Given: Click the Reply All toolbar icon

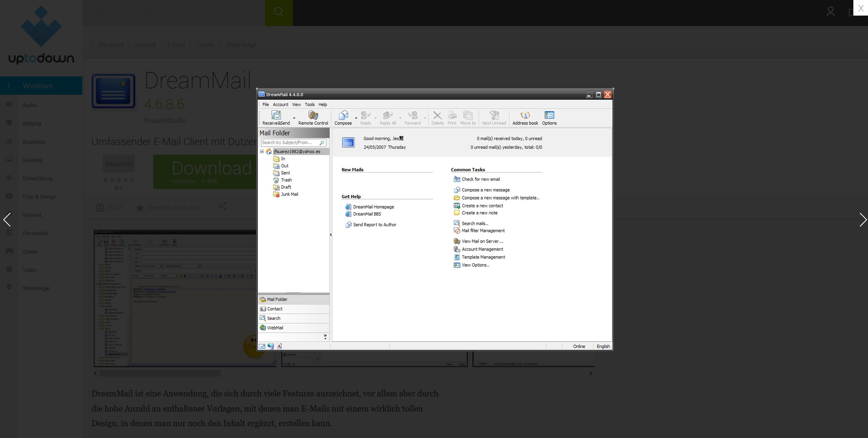Looking at the screenshot, I should 388,118.
